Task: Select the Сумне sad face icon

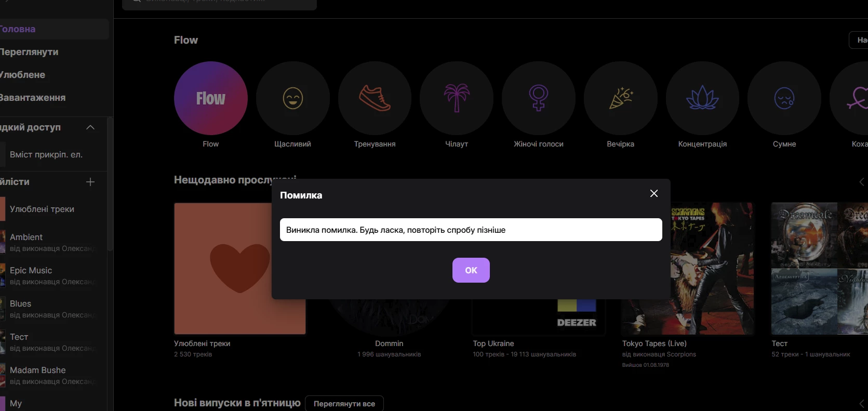Action: tap(784, 98)
